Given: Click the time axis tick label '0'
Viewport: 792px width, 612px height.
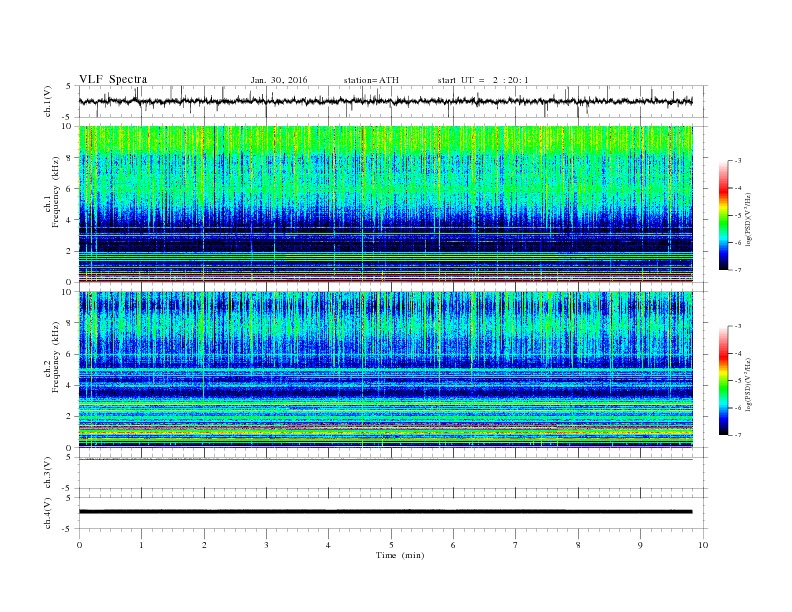Looking at the screenshot, I should 79,545.
